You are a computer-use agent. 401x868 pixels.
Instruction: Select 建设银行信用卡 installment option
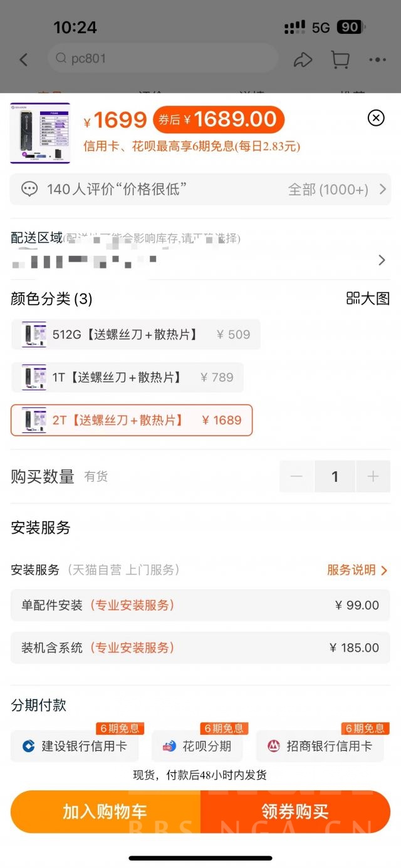tap(74, 746)
